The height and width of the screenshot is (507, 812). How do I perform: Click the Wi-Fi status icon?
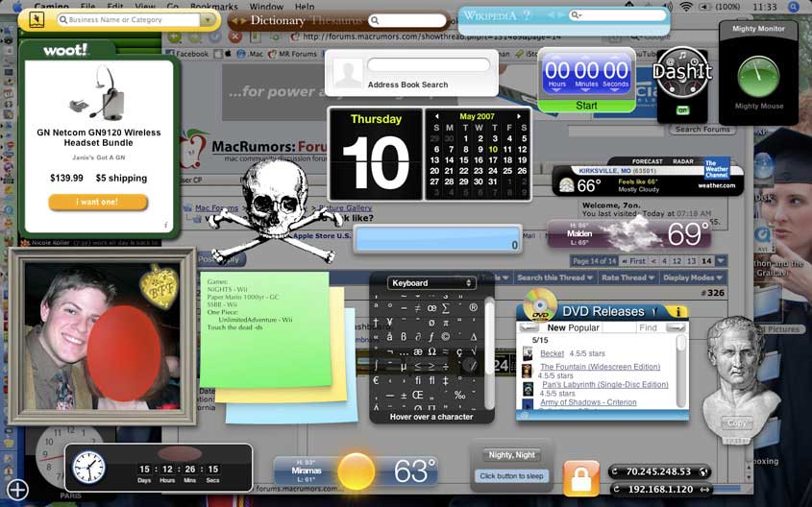pos(686,7)
